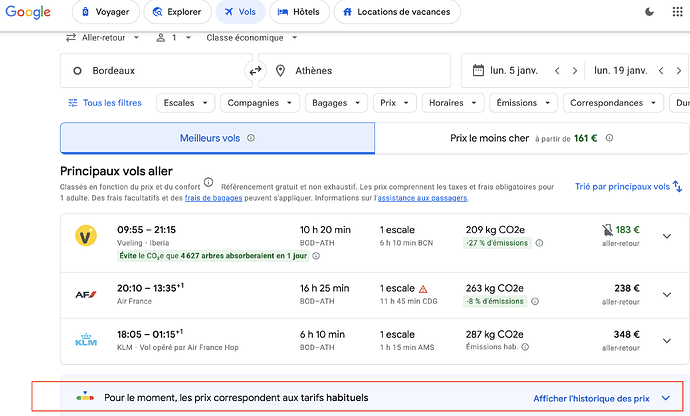The height and width of the screenshot is (416, 690).
Task: Click -27 % d'émissions badge
Action: click(x=497, y=243)
